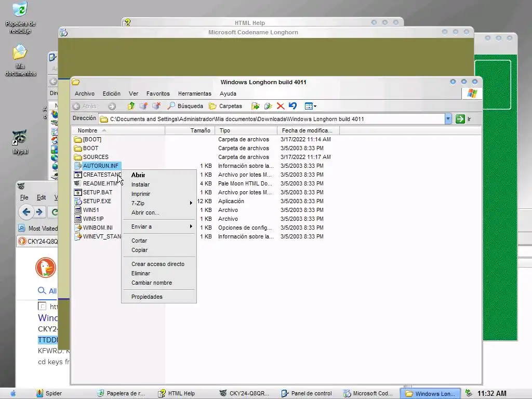Sort by Fecha de modifica... column header
This screenshot has height=399, width=532.
(309, 130)
